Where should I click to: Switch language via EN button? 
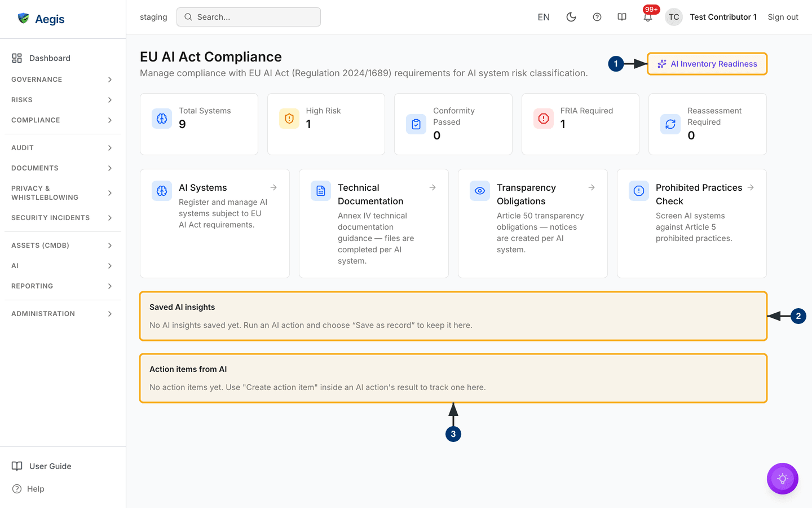coord(544,17)
